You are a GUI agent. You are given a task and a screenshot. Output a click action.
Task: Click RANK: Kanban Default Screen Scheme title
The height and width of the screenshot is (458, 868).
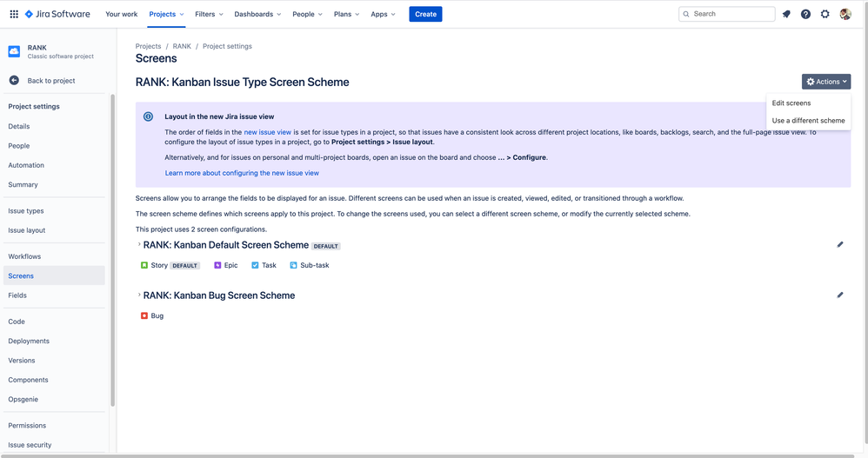[226, 245]
